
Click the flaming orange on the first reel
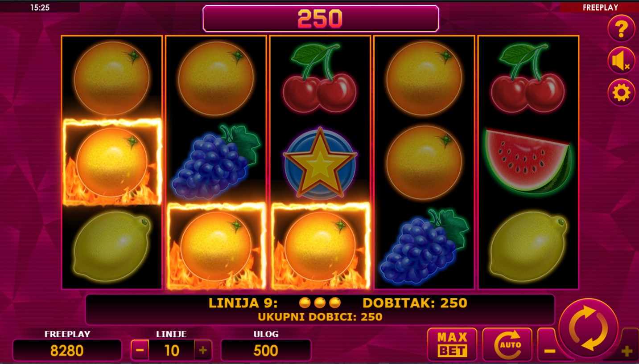[x=112, y=163]
